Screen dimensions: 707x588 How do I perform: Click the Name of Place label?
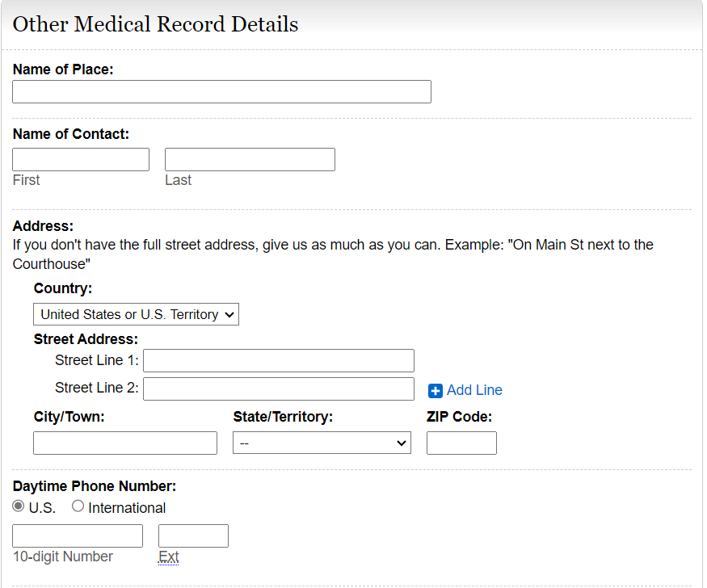(63, 69)
